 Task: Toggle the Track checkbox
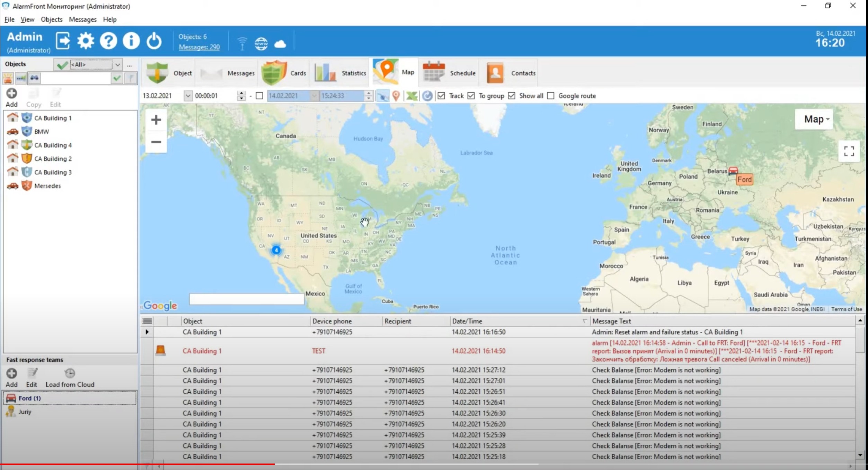click(441, 96)
